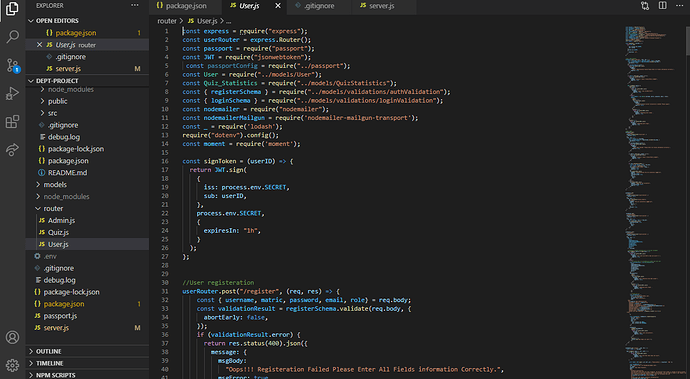Open the Manage gear icon

click(x=12, y=365)
